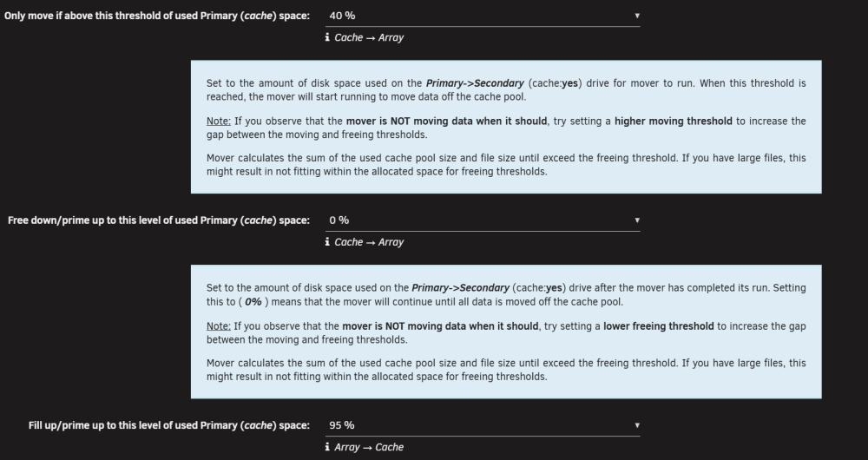
Task: Click the underlined Note: in the freeing threshold help
Action: [x=219, y=326]
